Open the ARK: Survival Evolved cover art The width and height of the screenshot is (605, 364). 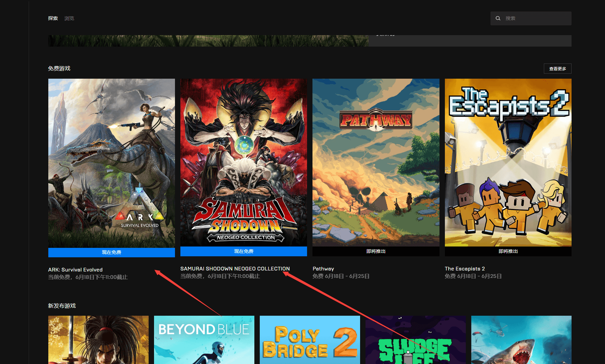click(x=111, y=163)
